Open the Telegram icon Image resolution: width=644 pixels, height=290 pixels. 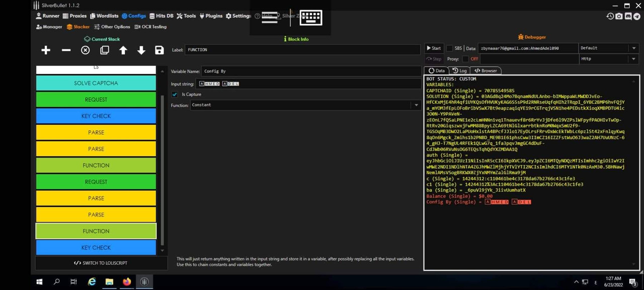click(x=637, y=16)
